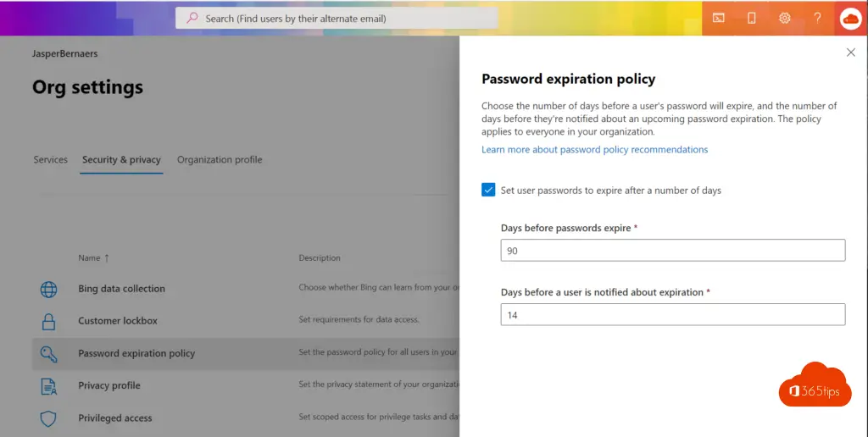The image size is (868, 437).
Task: Click the Bing data collection globe icon
Action: pyautogui.click(x=48, y=289)
